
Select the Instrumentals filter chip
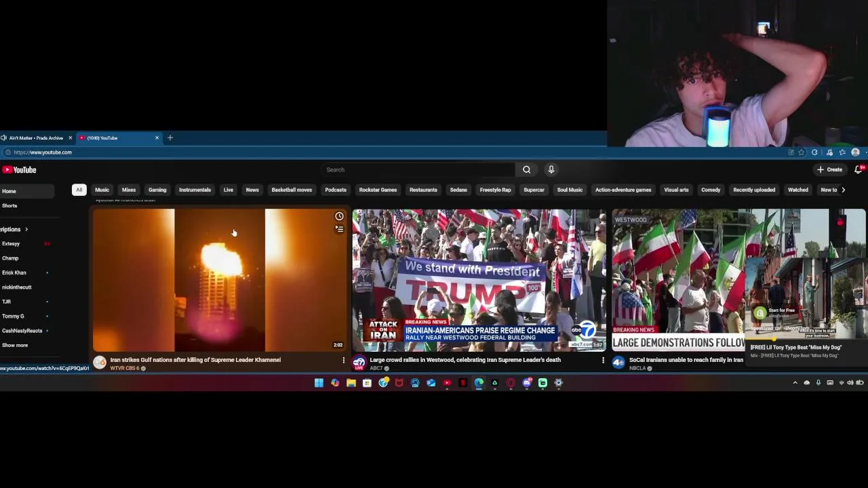pyautogui.click(x=195, y=190)
